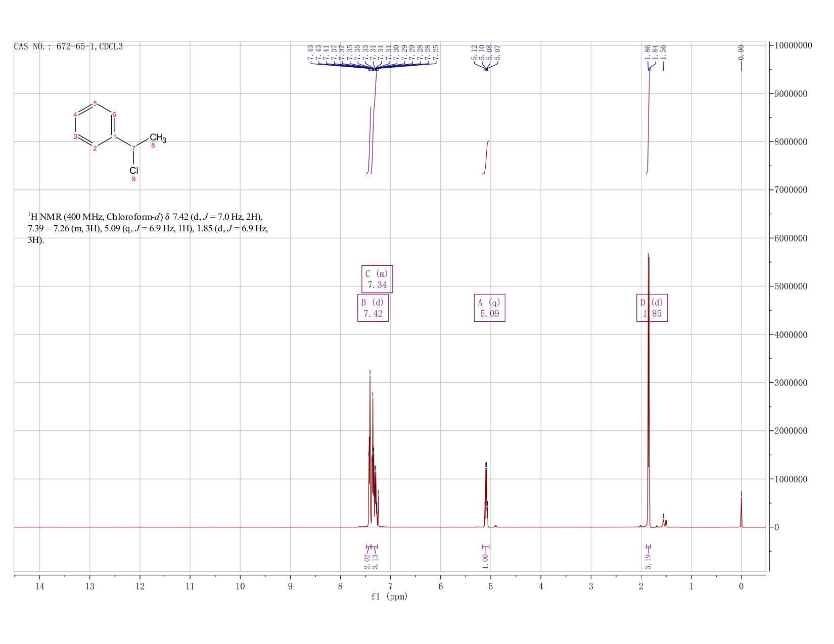Click the CH3 group in the structure

[158, 138]
